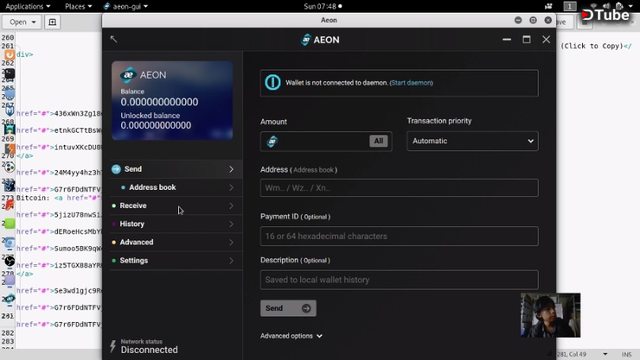Click the webcam thumbnail overlay
The image size is (640, 360).
point(550,315)
